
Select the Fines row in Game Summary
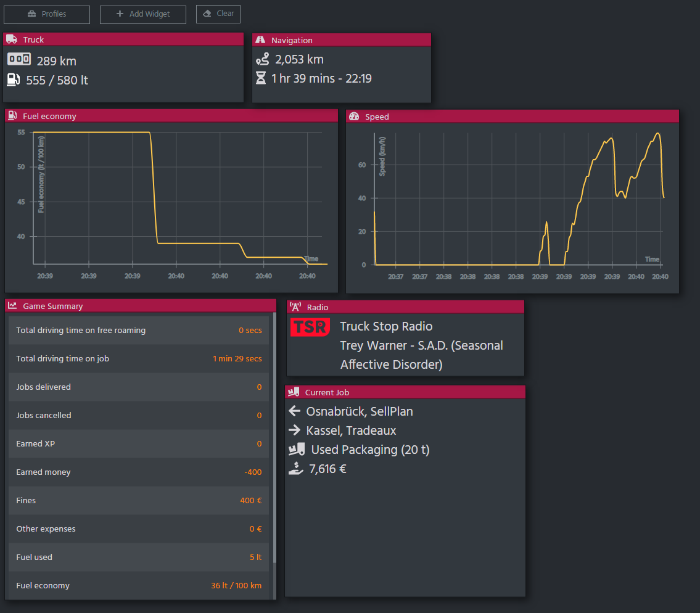pos(138,500)
